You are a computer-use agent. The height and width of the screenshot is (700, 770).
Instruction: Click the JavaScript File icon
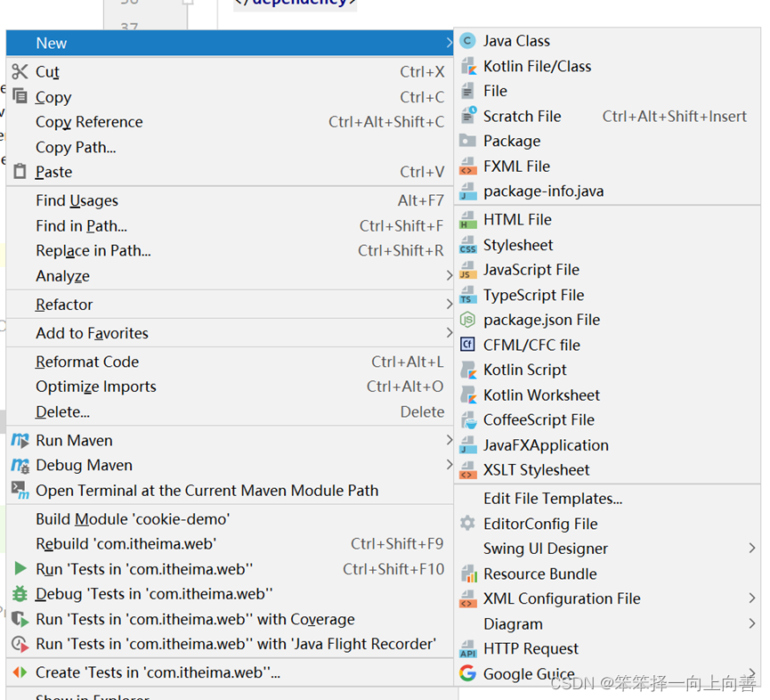[x=468, y=270]
